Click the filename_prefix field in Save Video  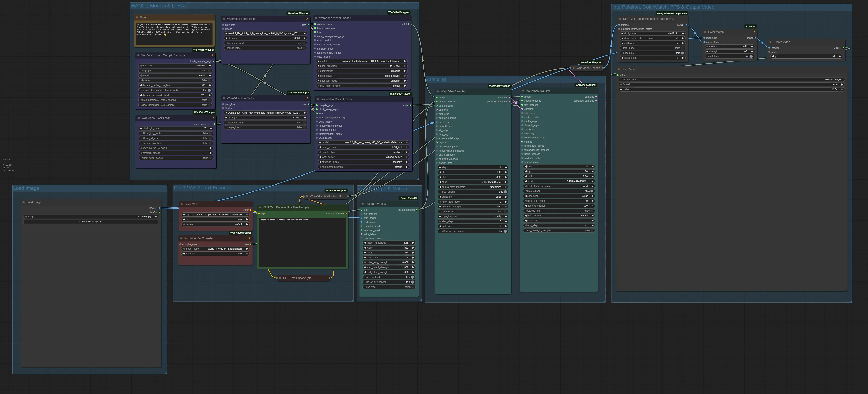pos(731,80)
